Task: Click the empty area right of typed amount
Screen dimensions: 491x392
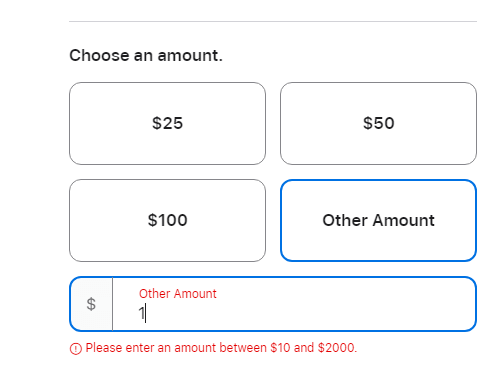Action: point(310,313)
